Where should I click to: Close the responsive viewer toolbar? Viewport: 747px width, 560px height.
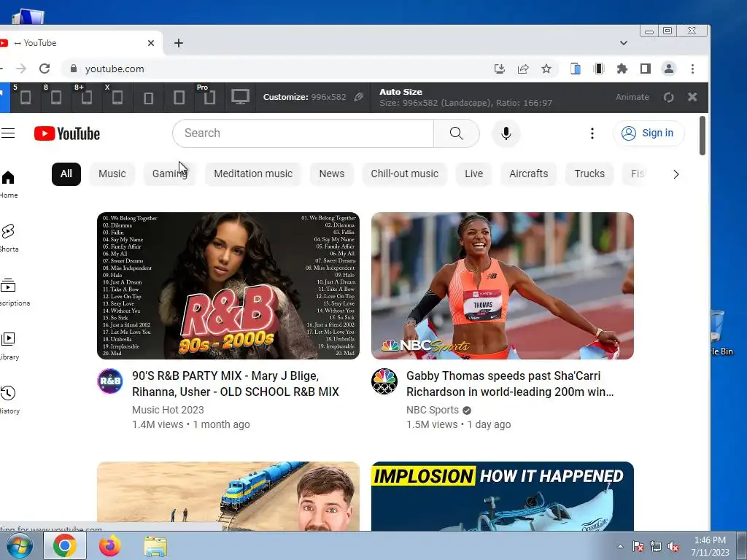692,97
